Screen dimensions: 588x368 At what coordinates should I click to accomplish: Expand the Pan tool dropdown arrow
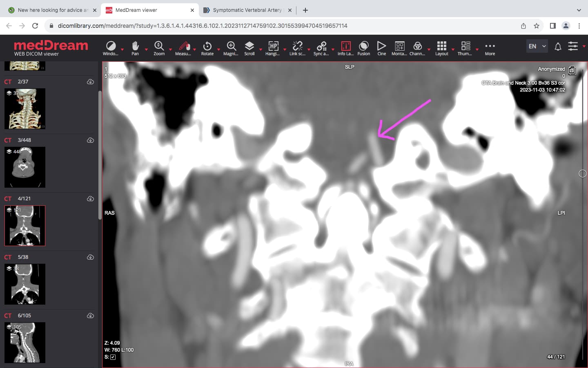146,49
